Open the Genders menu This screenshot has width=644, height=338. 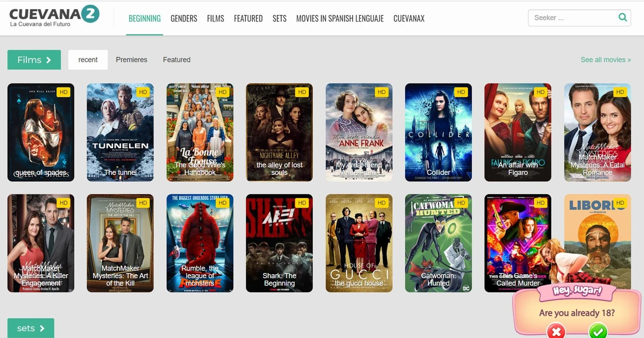pos(184,18)
